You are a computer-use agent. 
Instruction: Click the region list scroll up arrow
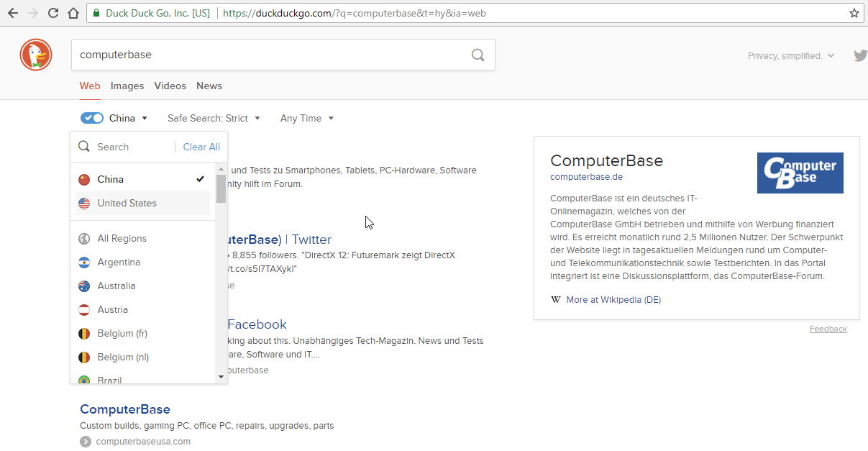point(221,168)
